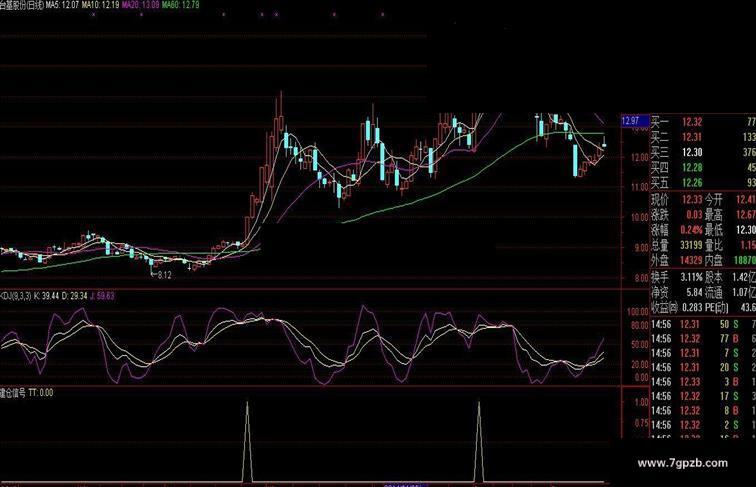The height and width of the screenshot is (487, 756).
Task: Click the 最低 label
Action: [x=714, y=230]
